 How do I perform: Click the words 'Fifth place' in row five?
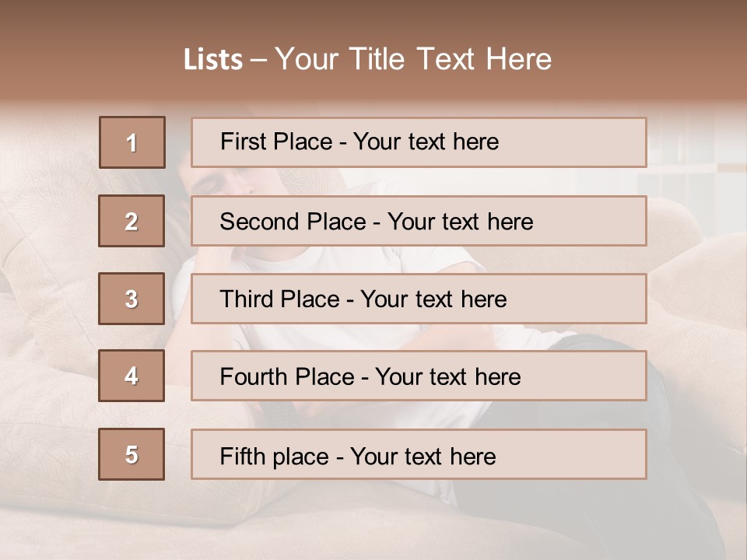tap(275, 457)
